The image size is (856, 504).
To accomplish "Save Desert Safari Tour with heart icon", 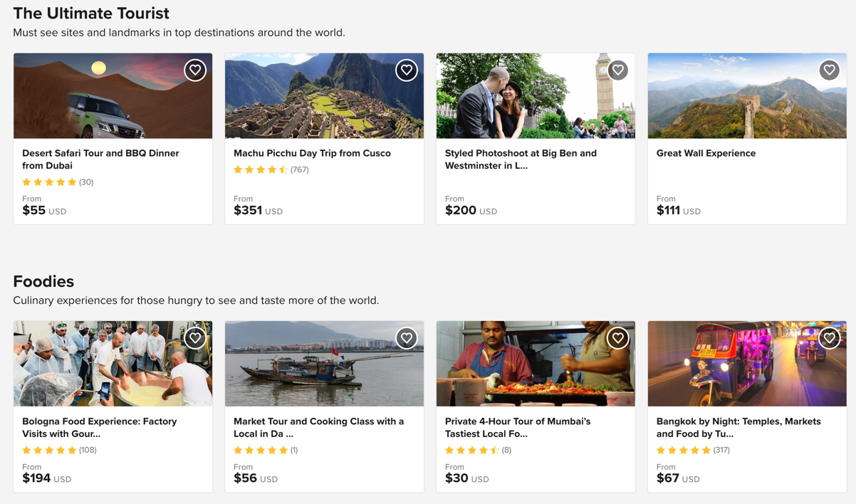I will click(195, 70).
